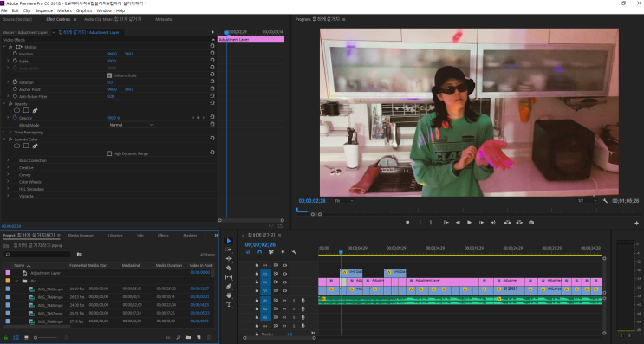
Task: Enable High Dynamic Range checkbox
Action: tap(109, 153)
